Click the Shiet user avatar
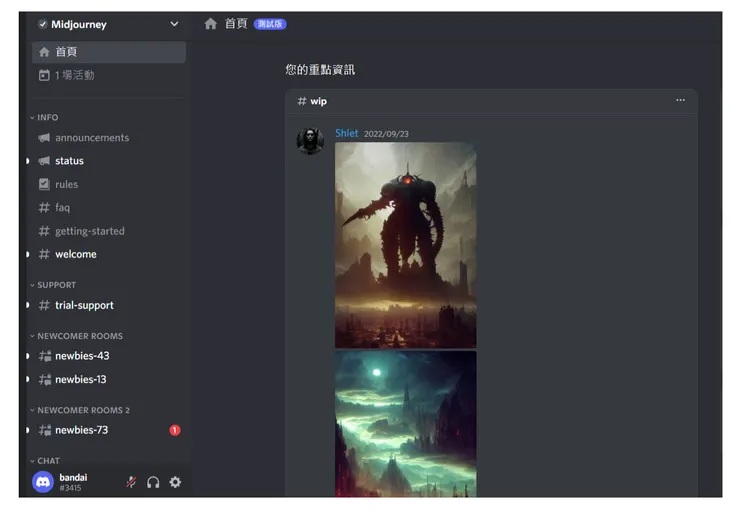The height and width of the screenshot is (517, 740). coord(310,140)
